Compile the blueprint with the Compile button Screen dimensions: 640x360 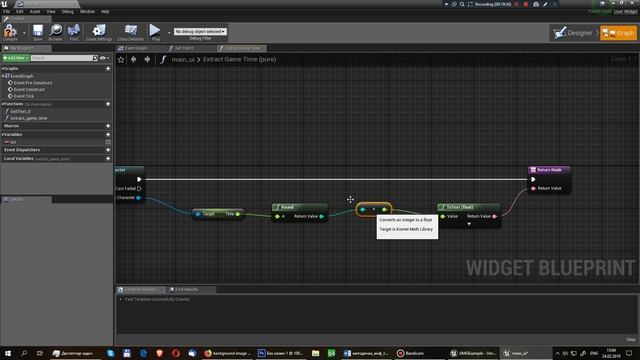[10, 32]
